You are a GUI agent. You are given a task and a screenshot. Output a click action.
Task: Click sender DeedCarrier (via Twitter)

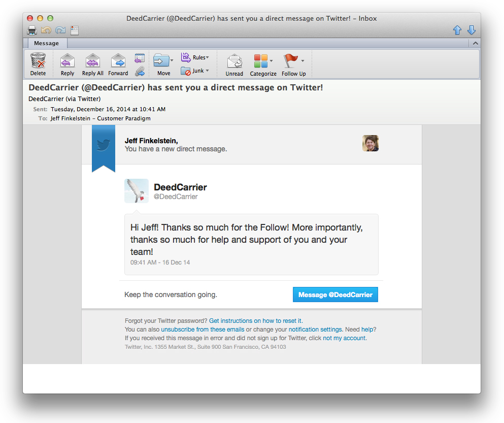point(64,99)
